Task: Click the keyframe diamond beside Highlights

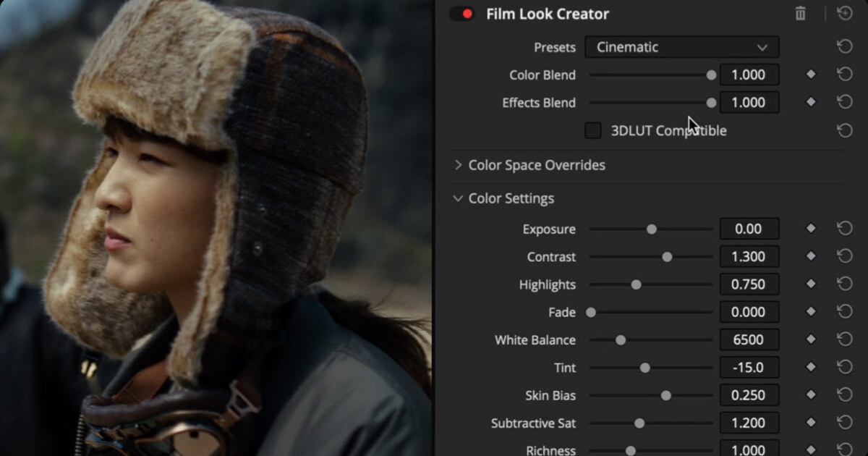Action: (x=811, y=284)
